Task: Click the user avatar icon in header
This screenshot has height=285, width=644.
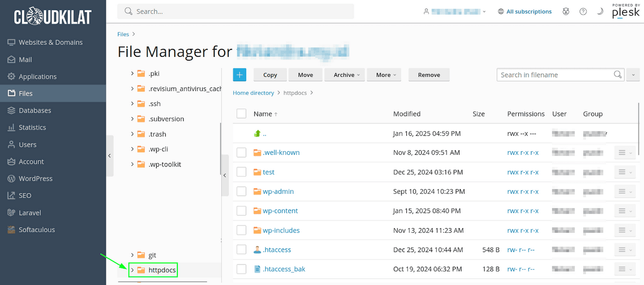Action: pos(426,11)
